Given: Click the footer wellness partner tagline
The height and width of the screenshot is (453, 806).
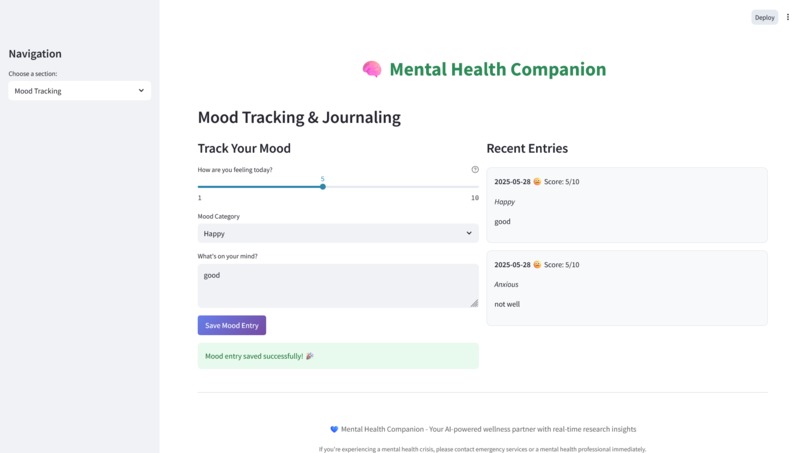Looking at the screenshot, I should pos(488,429).
